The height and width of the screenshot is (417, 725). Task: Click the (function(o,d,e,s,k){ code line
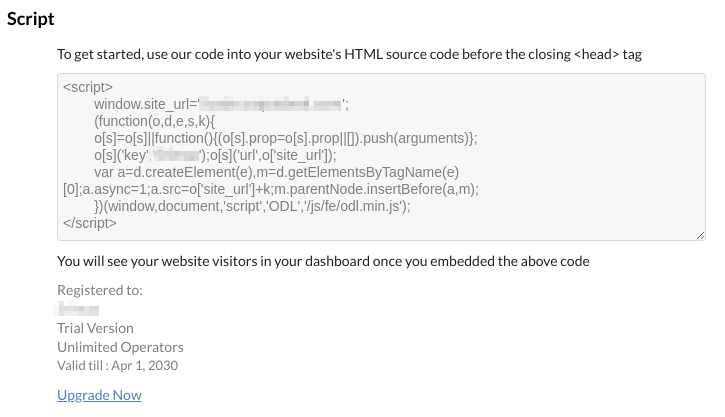click(154, 121)
